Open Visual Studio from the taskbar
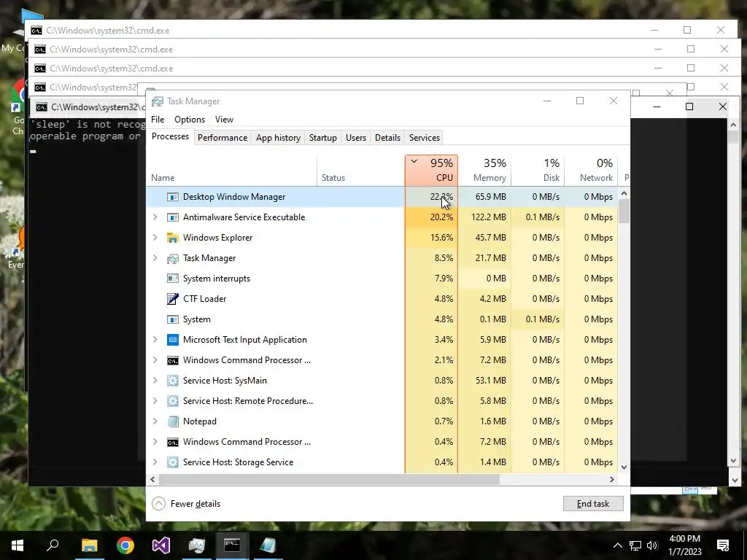Image resolution: width=747 pixels, height=560 pixels. click(161, 545)
